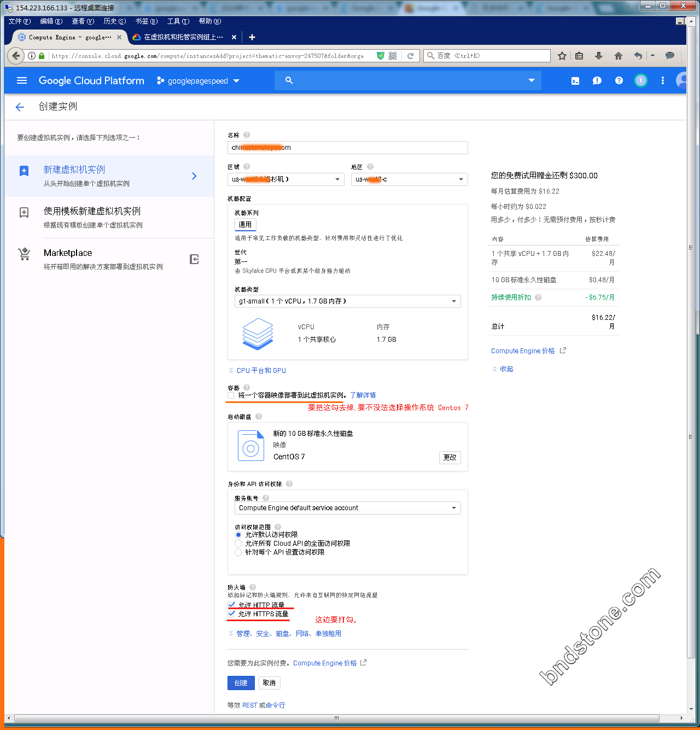The height and width of the screenshot is (730, 700).
Task: Click the help icon next to 启动磁盘
Action: [x=259, y=417]
